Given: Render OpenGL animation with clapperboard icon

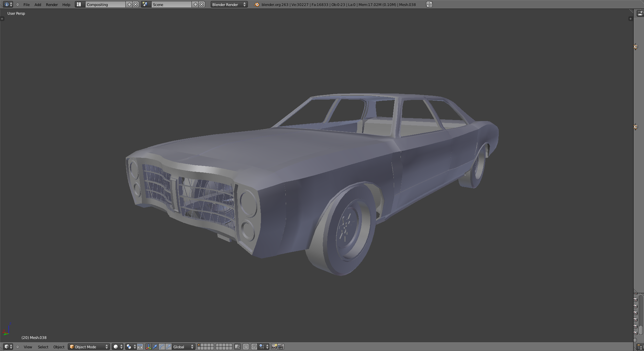Looking at the screenshot, I should point(281,347).
